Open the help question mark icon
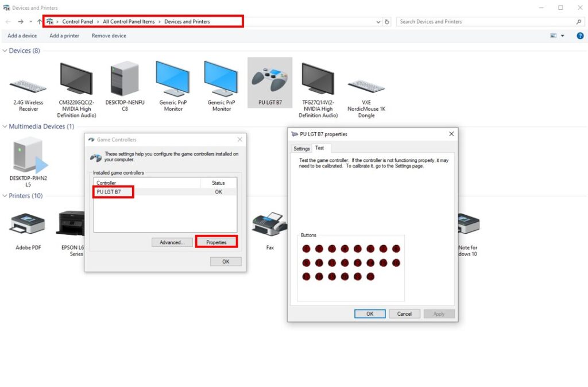This screenshot has width=588, height=387. click(580, 36)
